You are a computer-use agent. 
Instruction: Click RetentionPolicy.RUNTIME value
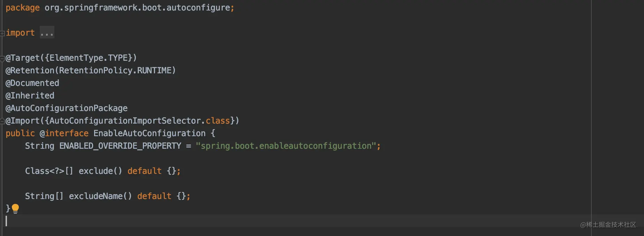[115, 71]
